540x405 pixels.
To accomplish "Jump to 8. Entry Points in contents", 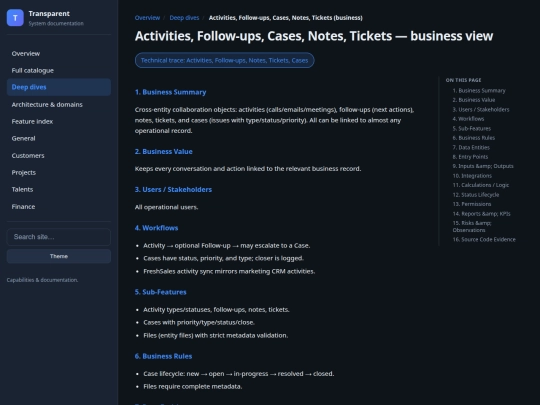I will 470,157.
